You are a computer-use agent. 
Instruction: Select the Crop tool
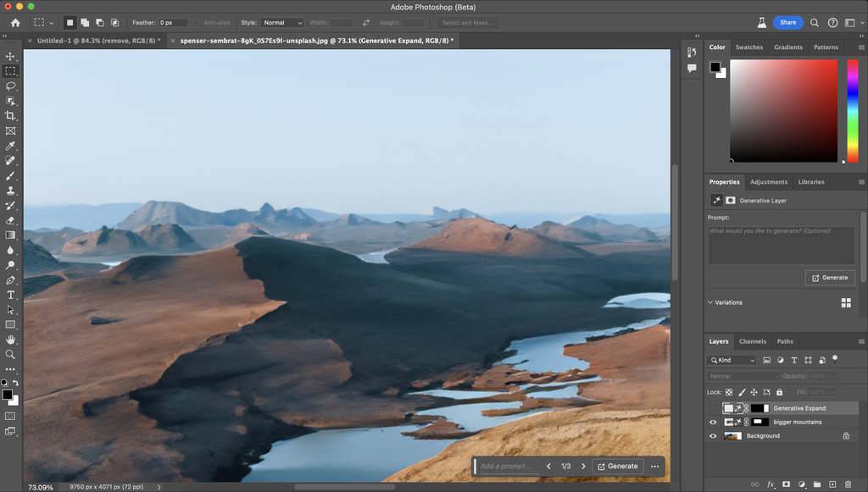[11, 116]
